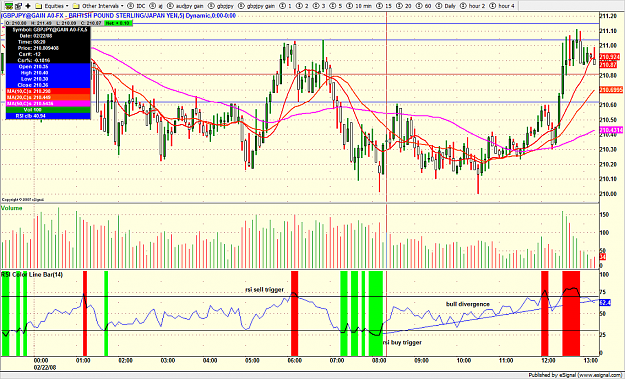This screenshot has width=625, height=379.
Task: Click the GBPJPY chart title text
Action: pos(119,16)
